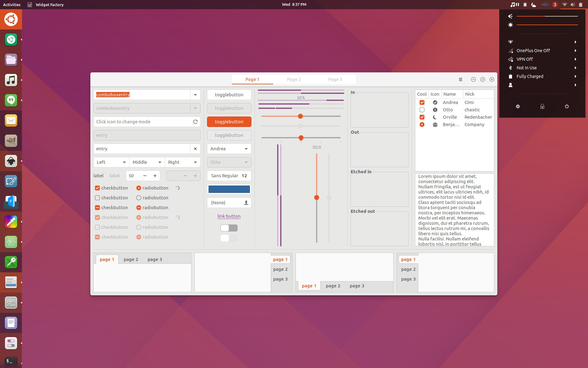
Task: Toggle the indeterminate third checkbutton
Action: 97,208
